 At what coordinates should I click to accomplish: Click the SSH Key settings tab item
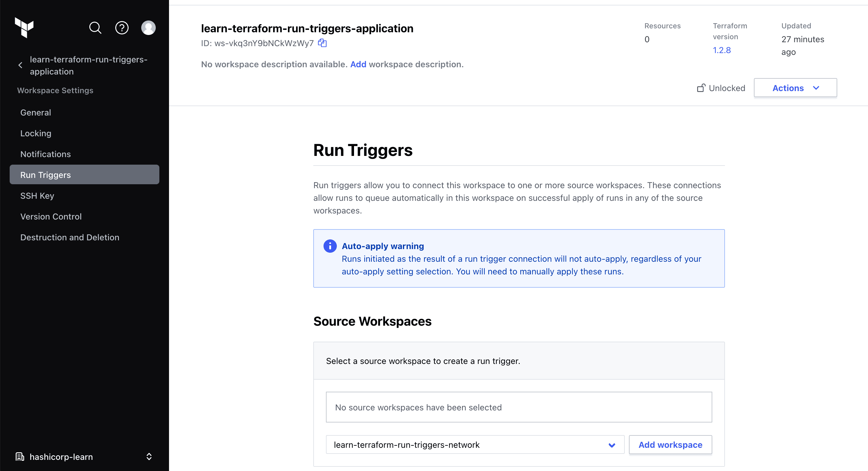[x=37, y=195]
